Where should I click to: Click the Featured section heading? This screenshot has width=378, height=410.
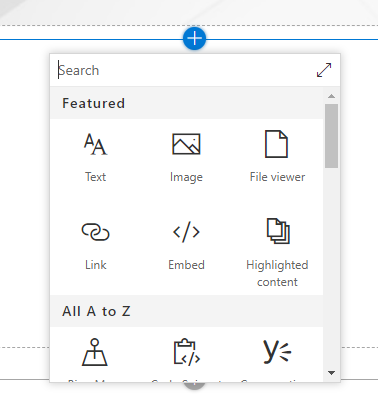pos(93,103)
